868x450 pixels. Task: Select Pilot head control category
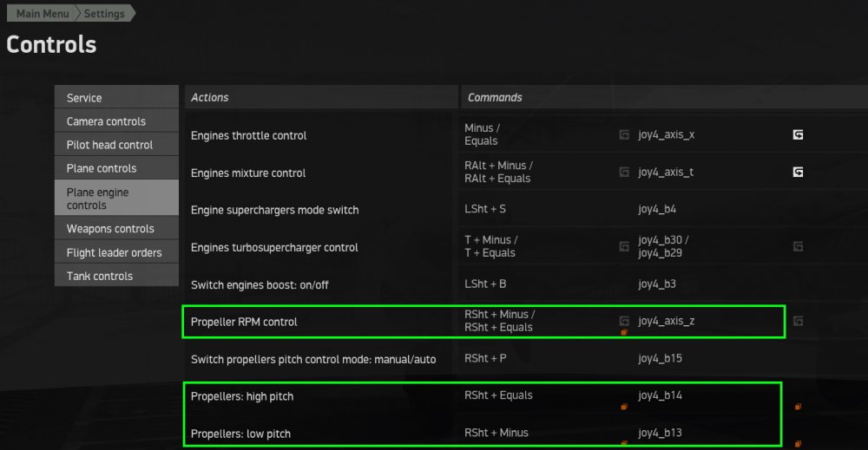(x=116, y=145)
